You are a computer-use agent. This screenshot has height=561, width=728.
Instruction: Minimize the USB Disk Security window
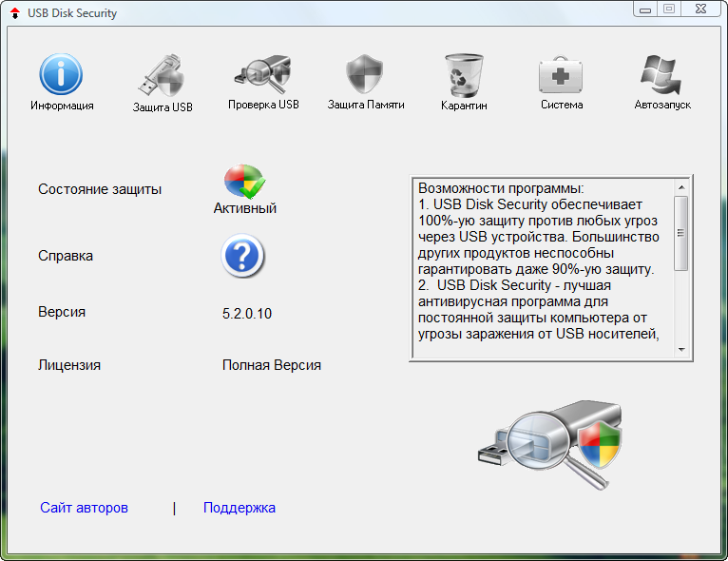coord(645,9)
